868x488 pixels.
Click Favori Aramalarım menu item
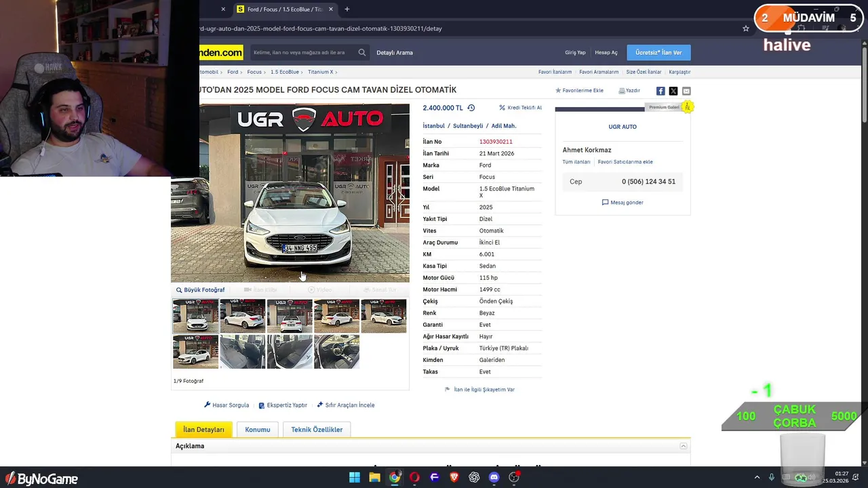(x=599, y=72)
